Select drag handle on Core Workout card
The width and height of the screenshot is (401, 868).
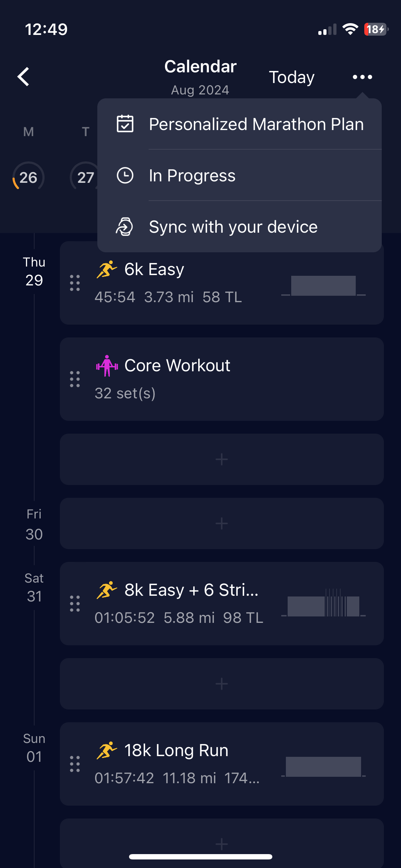pos(75,379)
